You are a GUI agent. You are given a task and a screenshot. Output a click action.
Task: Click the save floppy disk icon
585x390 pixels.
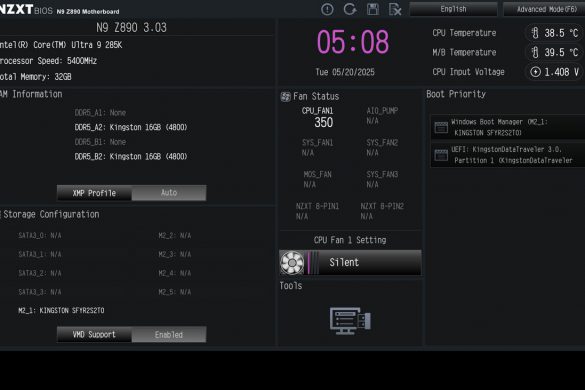[372, 9]
